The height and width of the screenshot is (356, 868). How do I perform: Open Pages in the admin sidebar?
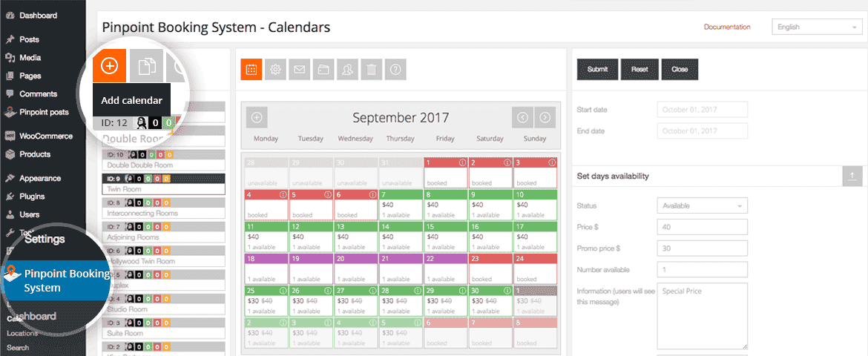(30, 76)
